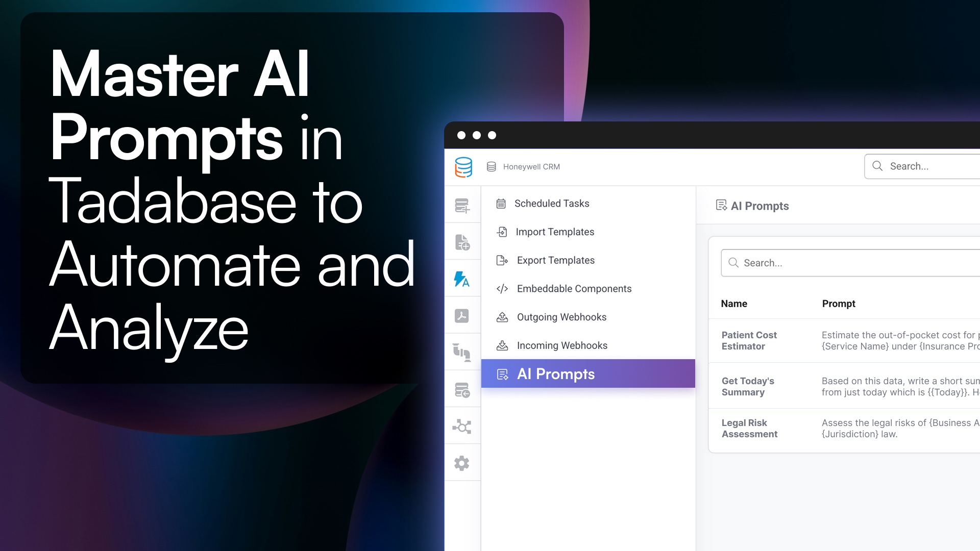This screenshot has width=980, height=551.
Task: Click the AI Prompts menu icon
Action: click(x=503, y=374)
